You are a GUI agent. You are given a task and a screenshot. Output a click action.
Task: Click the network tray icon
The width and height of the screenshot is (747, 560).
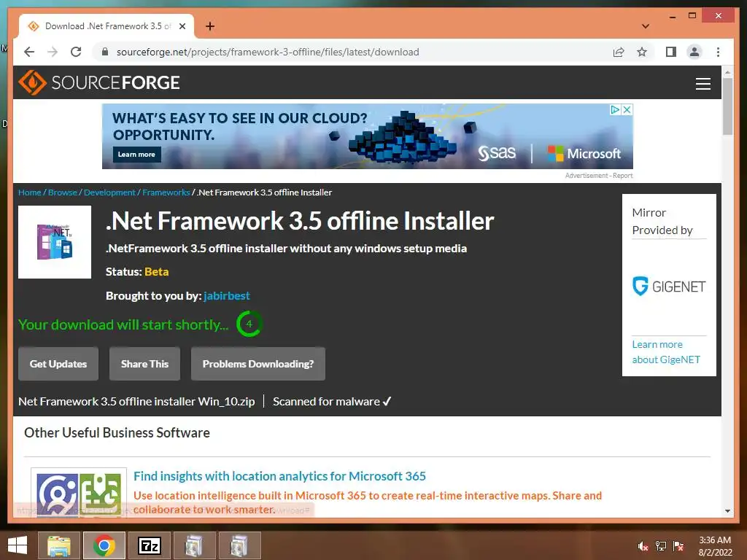coord(661,546)
